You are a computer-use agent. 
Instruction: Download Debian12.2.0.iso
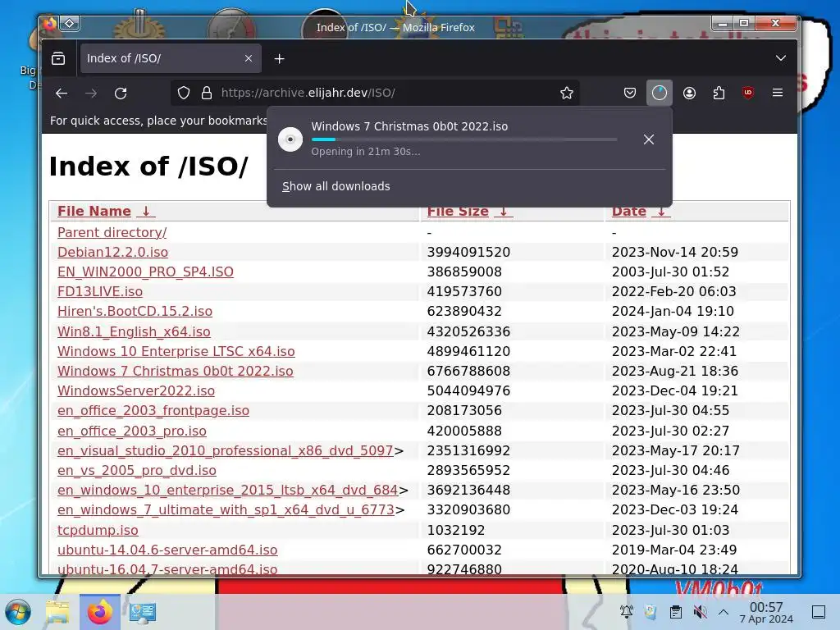tap(112, 253)
